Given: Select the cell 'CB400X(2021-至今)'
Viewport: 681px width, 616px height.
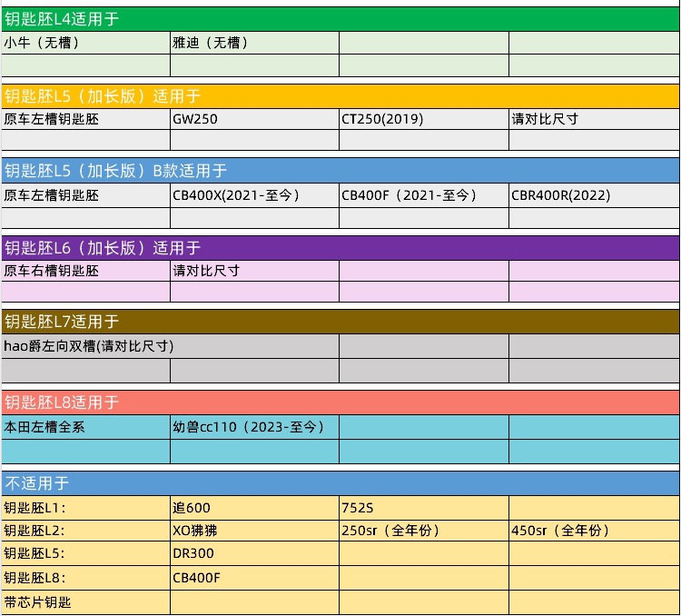Looking at the screenshot, I should [x=254, y=195].
